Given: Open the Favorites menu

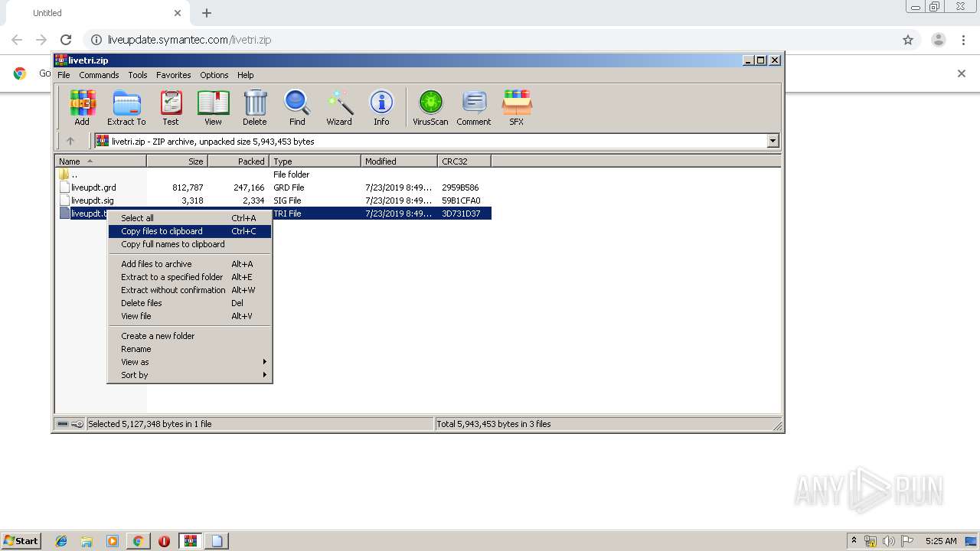Looking at the screenshot, I should click(x=174, y=75).
